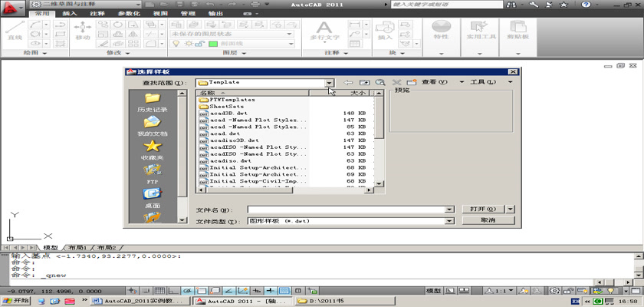The width and height of the screenshot is (644, 307).
Task: Click the Open button in the dialog
Action: point(482,209)
